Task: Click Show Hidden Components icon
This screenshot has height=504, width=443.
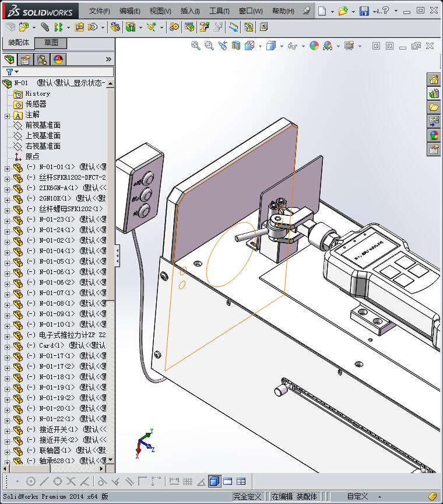Action: pyautogui.click(x=115, y=27)
